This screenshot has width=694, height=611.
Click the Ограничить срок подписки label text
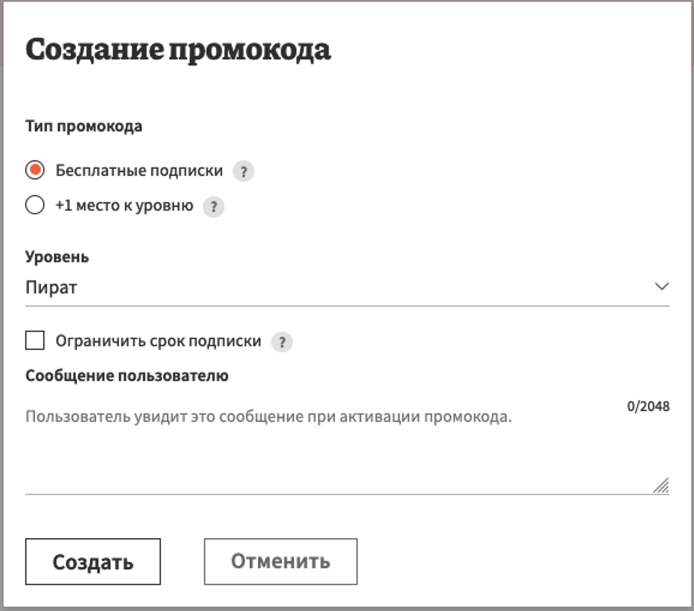click(x=158, y=342)
